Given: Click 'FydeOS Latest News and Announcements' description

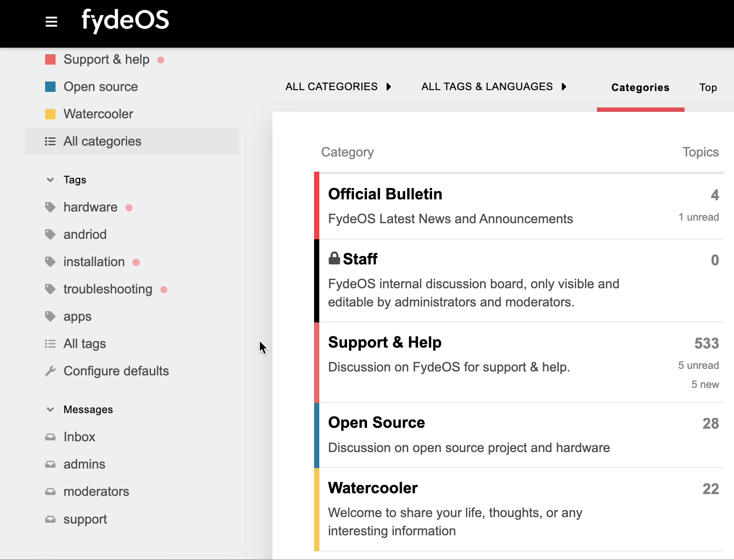Looking at the screenshot, I should (x=451, y=219).
